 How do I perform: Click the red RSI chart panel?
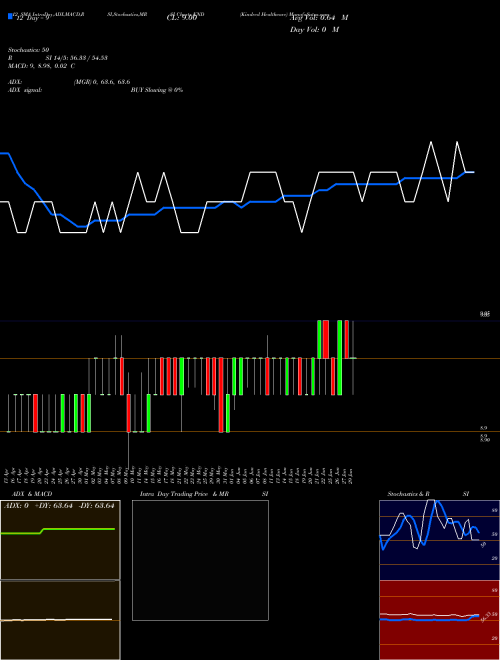pos(439,620)
